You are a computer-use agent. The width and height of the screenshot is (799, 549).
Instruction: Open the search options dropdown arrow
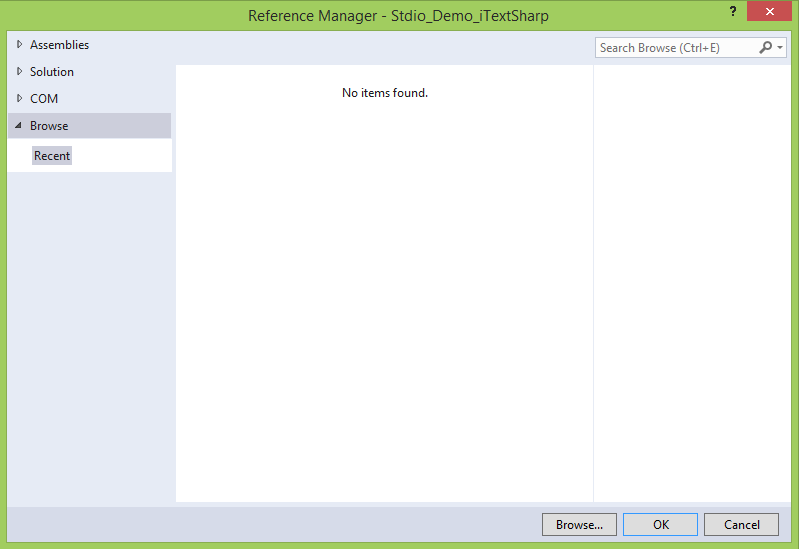(780, 48)
